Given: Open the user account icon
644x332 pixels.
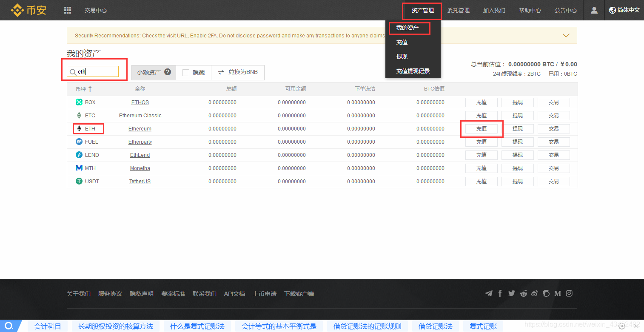Looking at the screenshot, I should tap(594, 10).
